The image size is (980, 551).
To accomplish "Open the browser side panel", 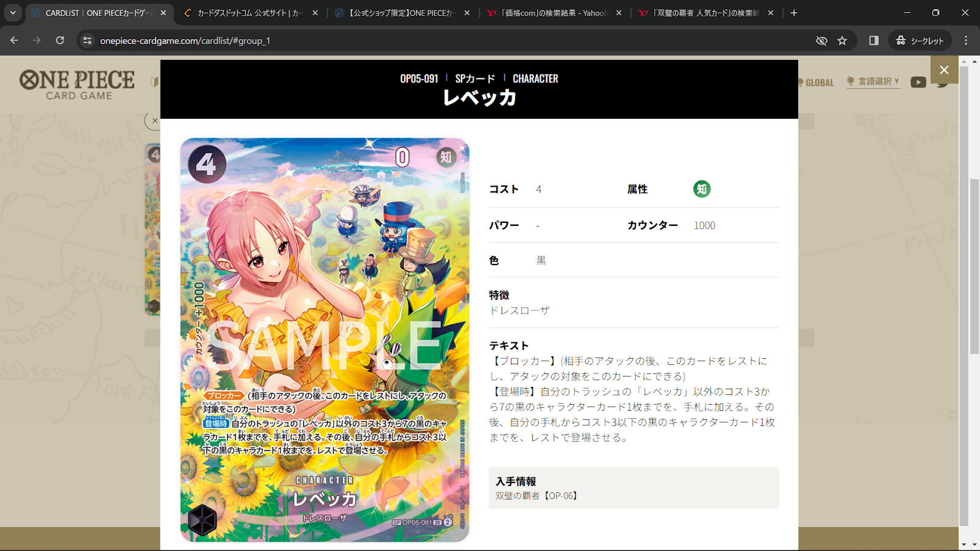I will (x=874, y=40).
